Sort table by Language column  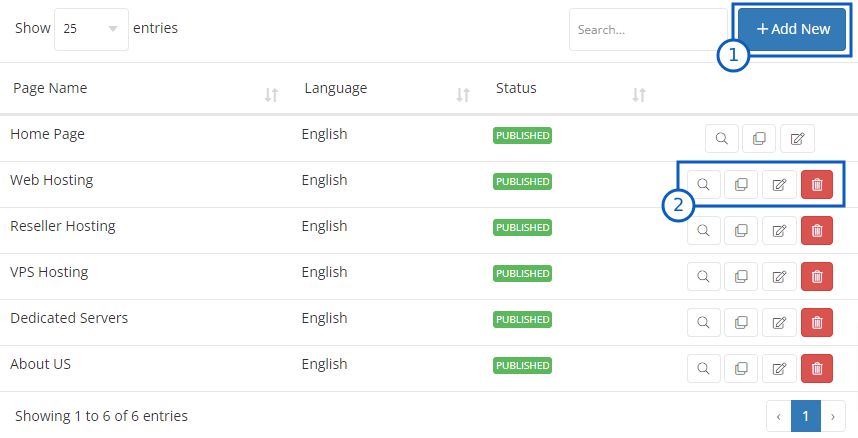tap(463, 95)
